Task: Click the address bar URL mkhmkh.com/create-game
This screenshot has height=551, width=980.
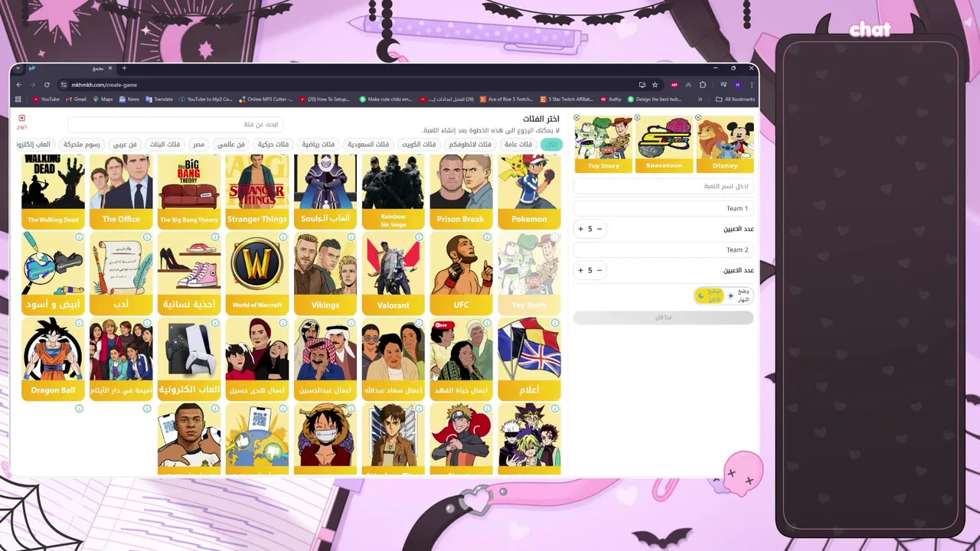Action: (104, 85)
